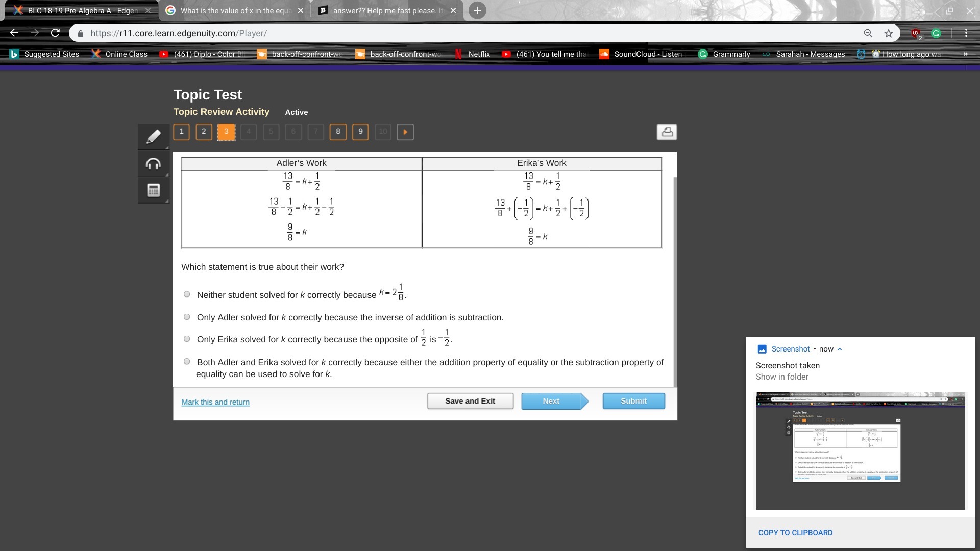The width and height of the screenshot is (980, 551).
Task: Click the Submit button
Action: tap(633, 401)
